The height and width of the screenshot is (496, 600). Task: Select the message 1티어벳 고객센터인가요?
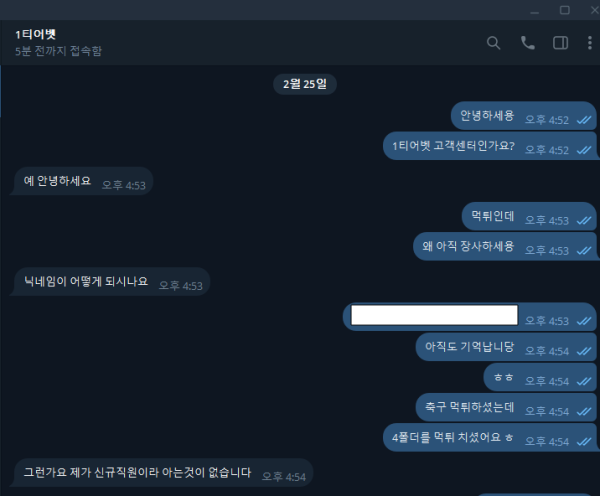[x=490, y=146]
